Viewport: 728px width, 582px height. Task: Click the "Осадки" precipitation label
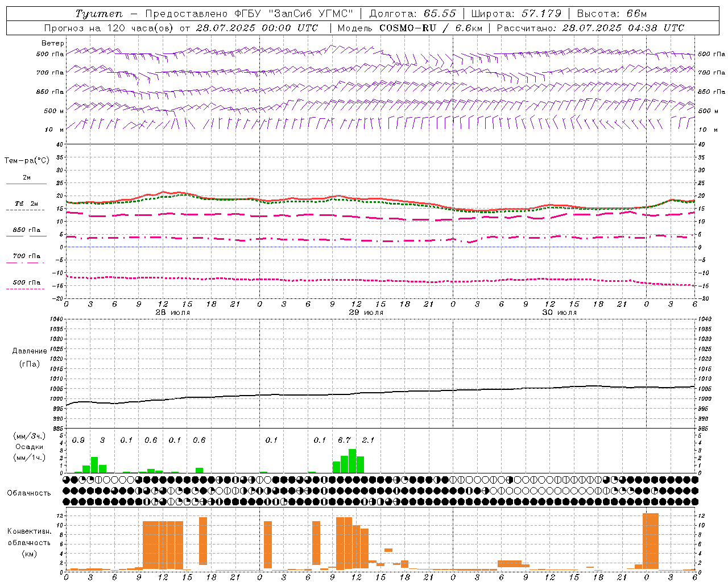point(30,447)
